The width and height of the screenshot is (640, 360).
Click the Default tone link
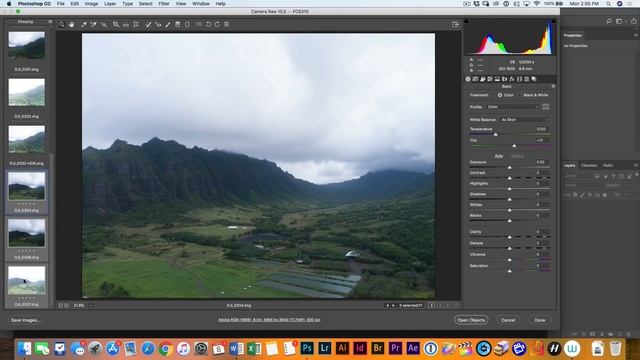[x=517, y=156]
